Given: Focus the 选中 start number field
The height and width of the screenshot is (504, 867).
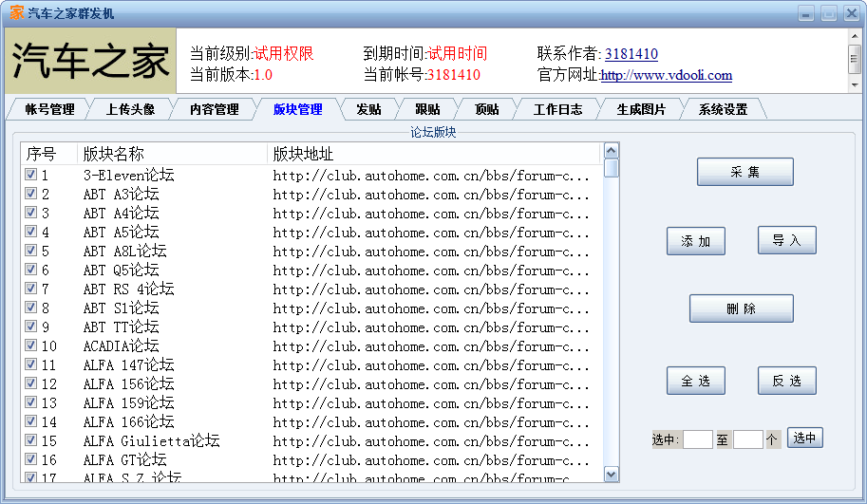Looking at the screenshot, I should [698, 439].
